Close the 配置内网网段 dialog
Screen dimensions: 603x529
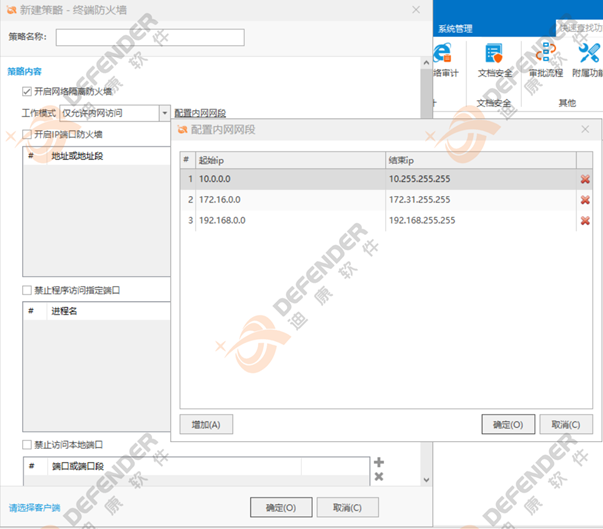(x=585, y=130)
